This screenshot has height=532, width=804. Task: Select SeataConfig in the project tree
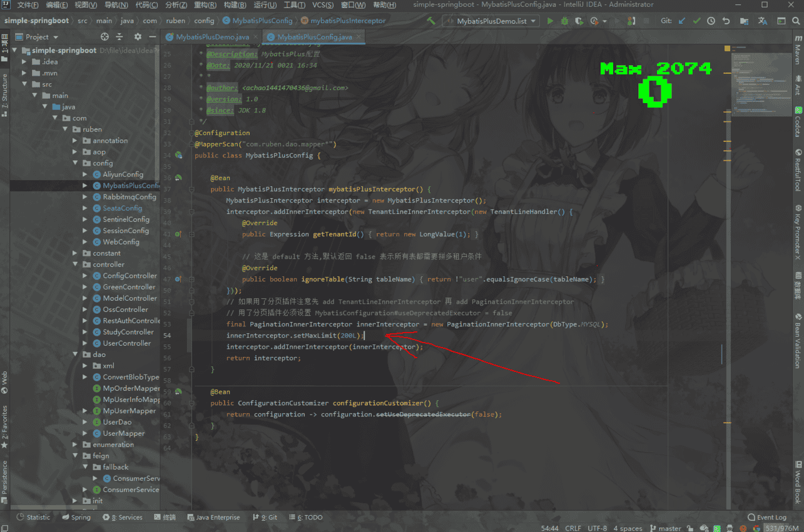(122, 208)
